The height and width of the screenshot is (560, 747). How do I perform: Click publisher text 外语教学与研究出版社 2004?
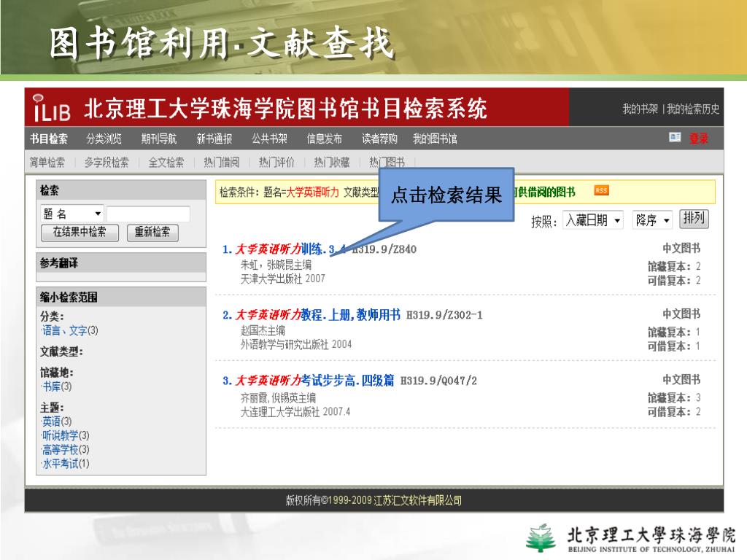[x=296, y=344]
